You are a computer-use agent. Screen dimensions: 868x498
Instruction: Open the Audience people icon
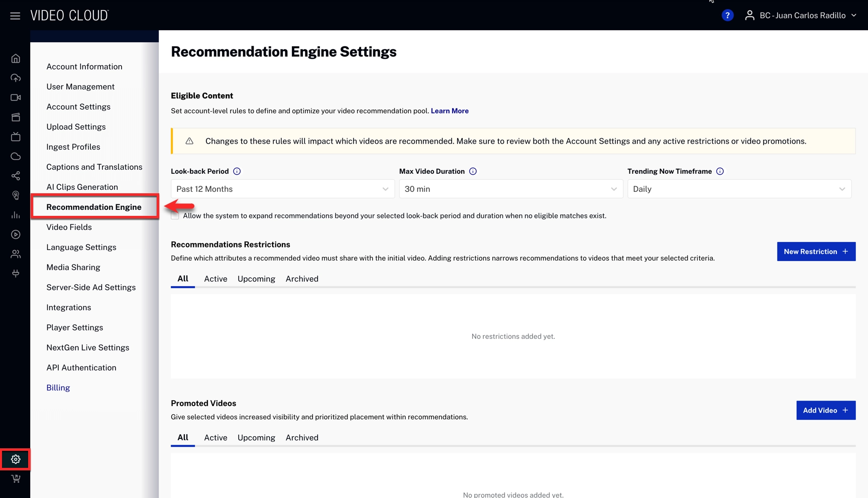(15, 254)
